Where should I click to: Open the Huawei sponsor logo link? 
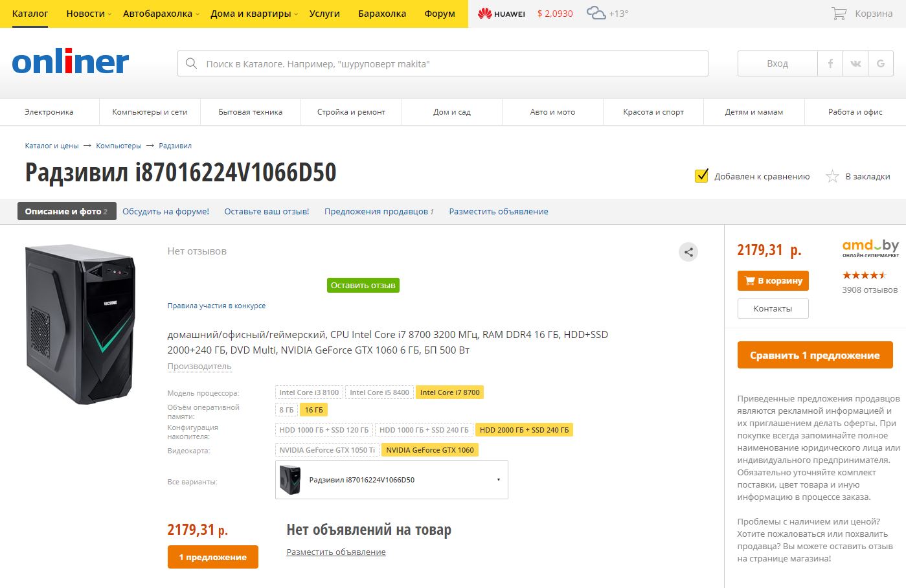tap(501, 14)
